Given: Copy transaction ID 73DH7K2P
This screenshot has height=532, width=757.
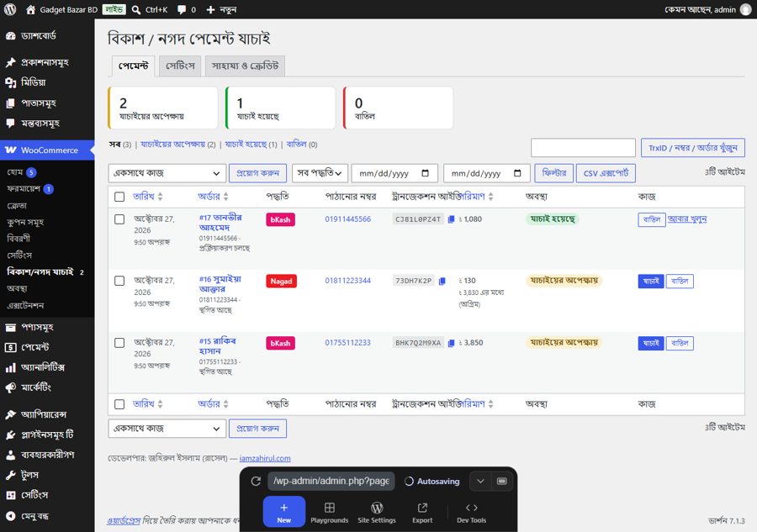Looking at the screenshot, I should click(x=442, y=282).
